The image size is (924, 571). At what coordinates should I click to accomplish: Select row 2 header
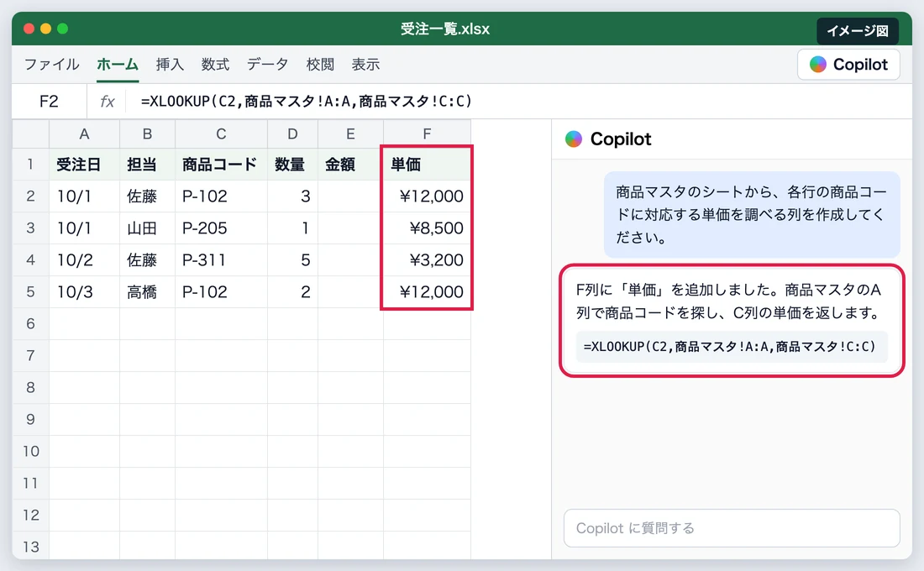[30, 196]
